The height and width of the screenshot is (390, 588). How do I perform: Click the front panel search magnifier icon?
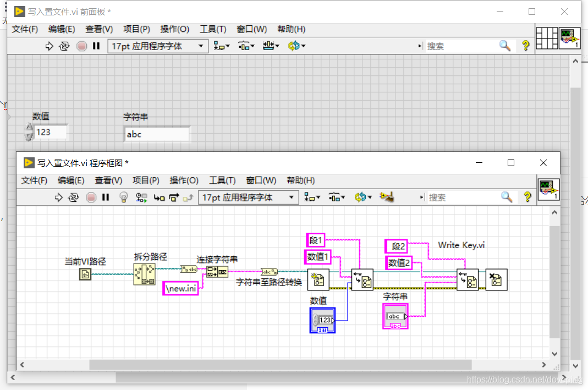tap(505, 46)
